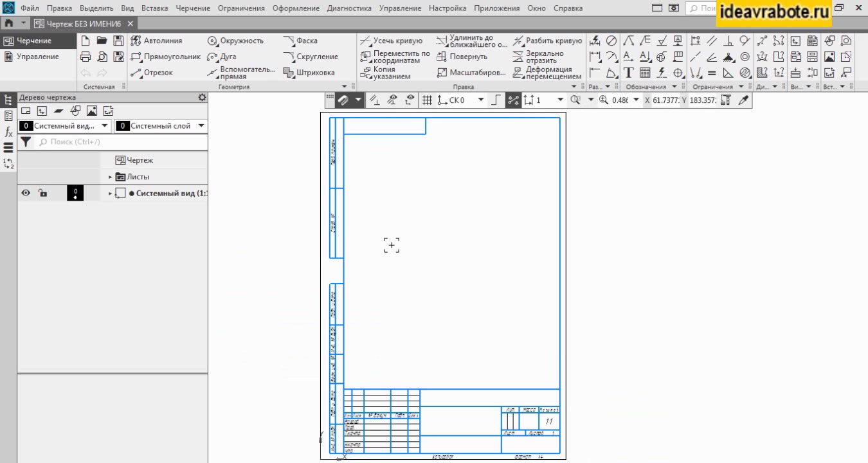Viewport: 868px width, 463px height.
Task: Select the Дуга arc tool
Action: tap(222, 57)
